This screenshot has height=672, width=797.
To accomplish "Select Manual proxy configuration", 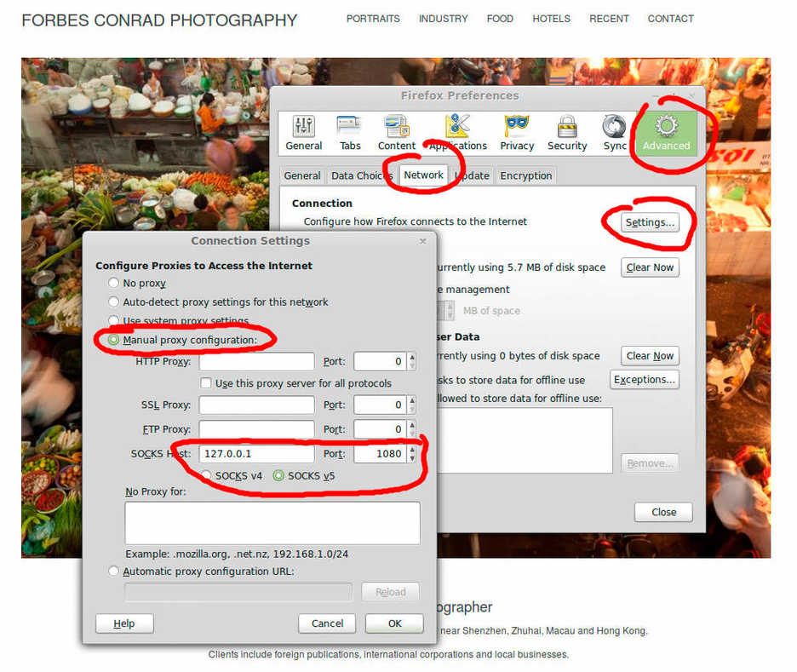I will point(113,340).
